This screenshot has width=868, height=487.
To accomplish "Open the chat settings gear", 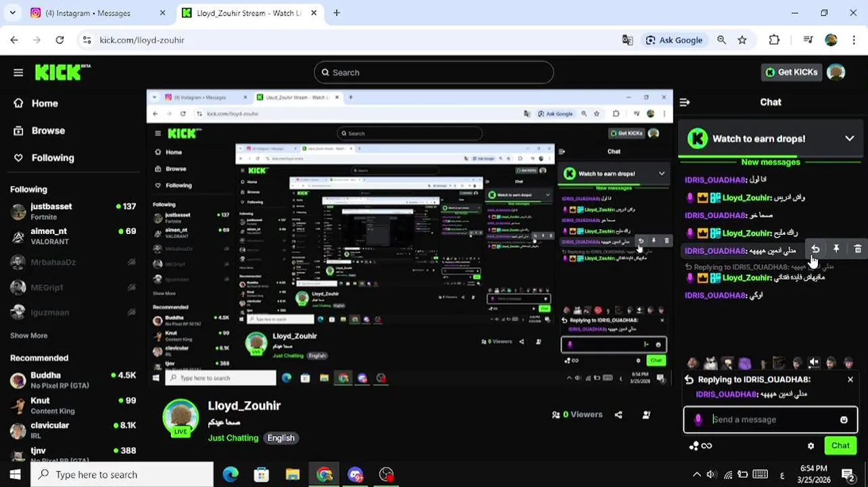I will 811,446.
